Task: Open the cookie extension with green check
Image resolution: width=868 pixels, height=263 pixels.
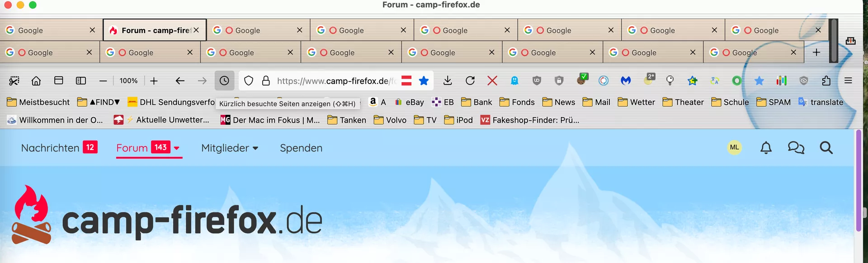Action: [582, 80]
